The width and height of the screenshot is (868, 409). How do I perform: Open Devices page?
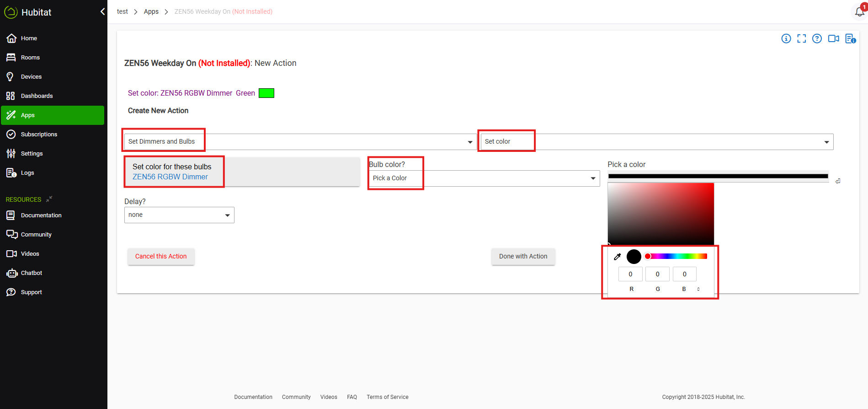(53, 77)
